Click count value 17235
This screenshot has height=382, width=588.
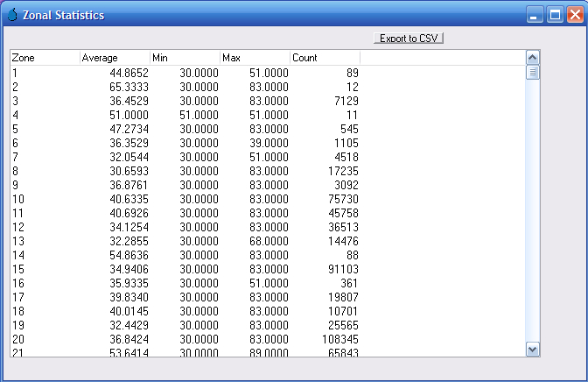click(344, 171)
